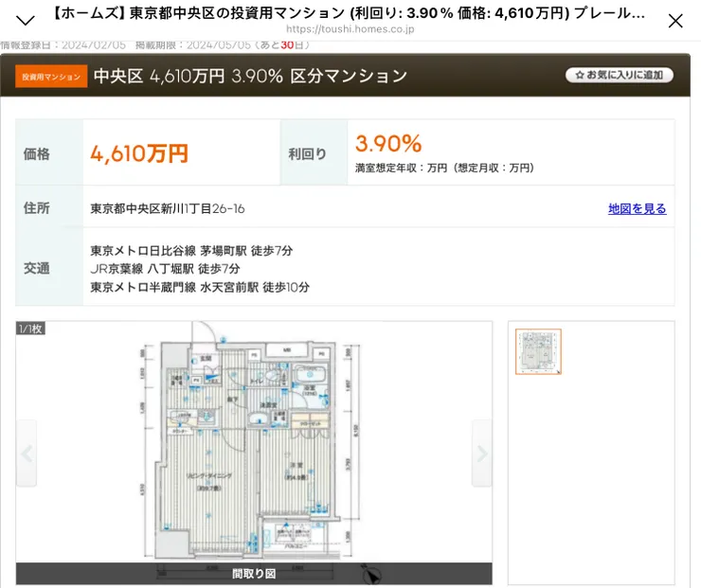Click the 投資用マンション orange tag
701x588 pixels.
pyautogui.click(x=51, y=77)
